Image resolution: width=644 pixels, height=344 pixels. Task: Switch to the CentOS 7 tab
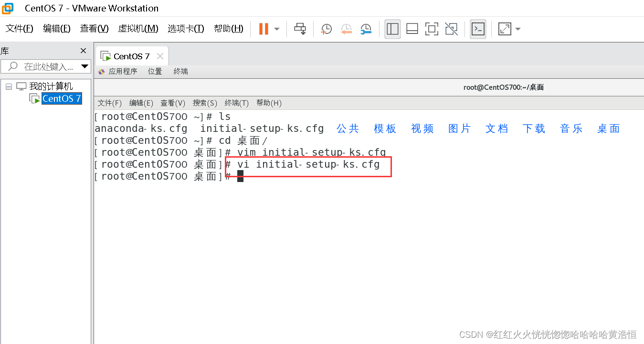pyautogui.click(x=132, y=56)
